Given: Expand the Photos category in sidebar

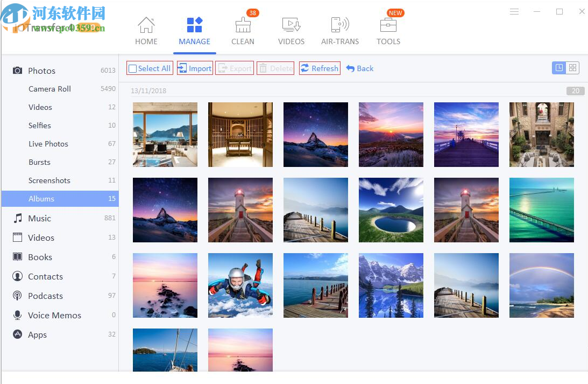Looking at the screenshot, I should (x=18, y=71).
